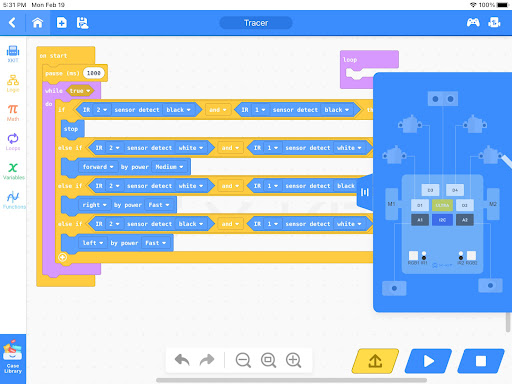Open the Math block category
This screenshot has height=384, width=512.
click(13, 113)
